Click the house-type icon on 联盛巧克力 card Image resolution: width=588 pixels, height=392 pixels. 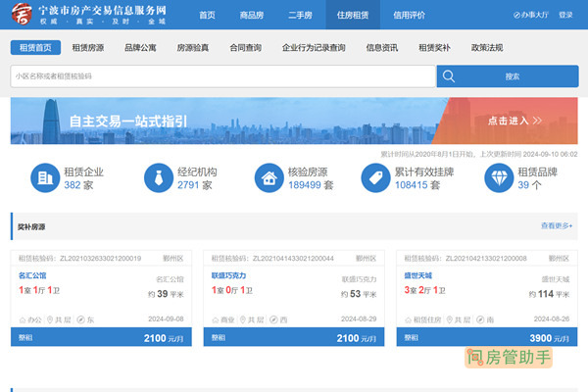pos(216,320)
